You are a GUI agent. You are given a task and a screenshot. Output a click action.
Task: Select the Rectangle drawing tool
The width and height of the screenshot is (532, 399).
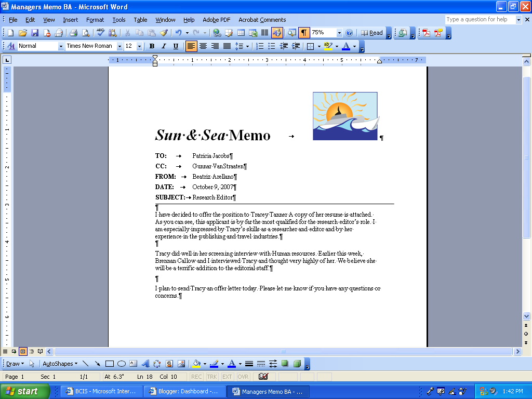click(109, 364)
